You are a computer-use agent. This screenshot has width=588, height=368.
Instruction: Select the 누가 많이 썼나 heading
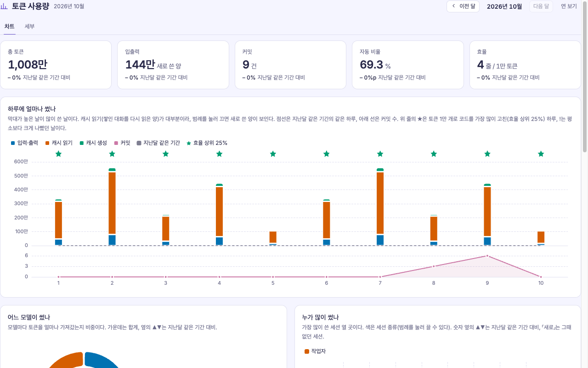click(x=320, y=317)
